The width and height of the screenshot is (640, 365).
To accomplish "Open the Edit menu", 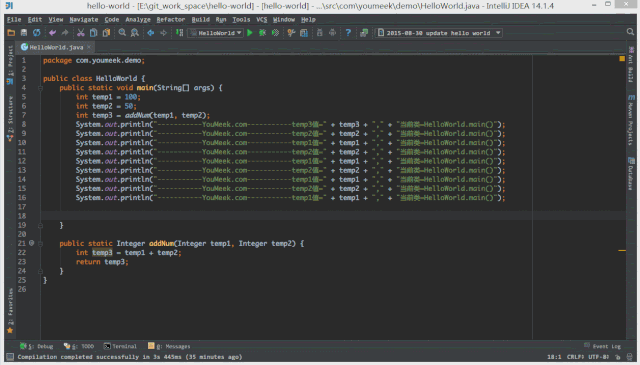I will tap(35, 20).
